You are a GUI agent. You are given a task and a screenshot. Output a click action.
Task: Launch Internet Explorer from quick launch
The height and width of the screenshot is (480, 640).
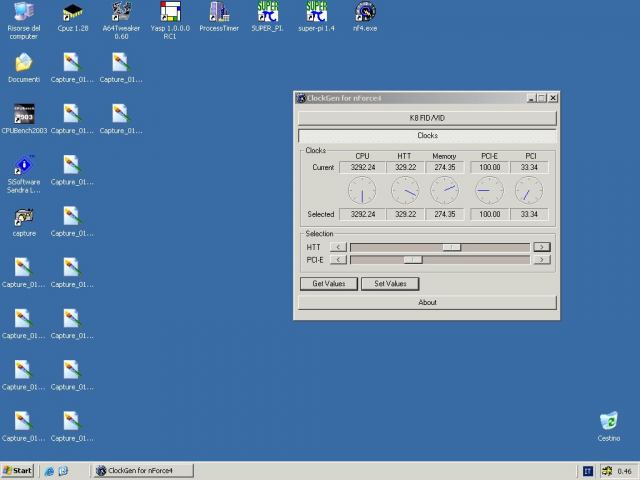coord(49,471)
